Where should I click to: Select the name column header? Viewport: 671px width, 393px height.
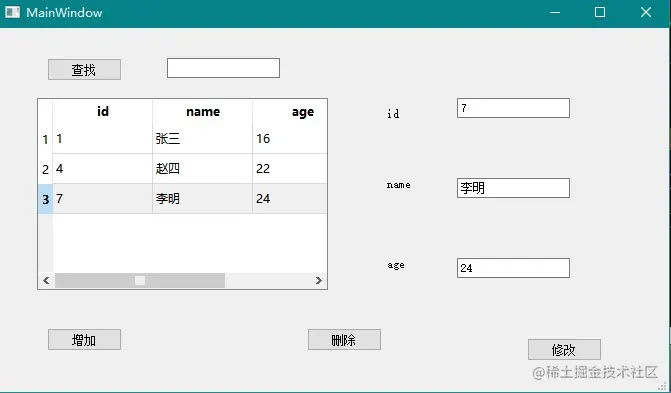tap(202, 112)
